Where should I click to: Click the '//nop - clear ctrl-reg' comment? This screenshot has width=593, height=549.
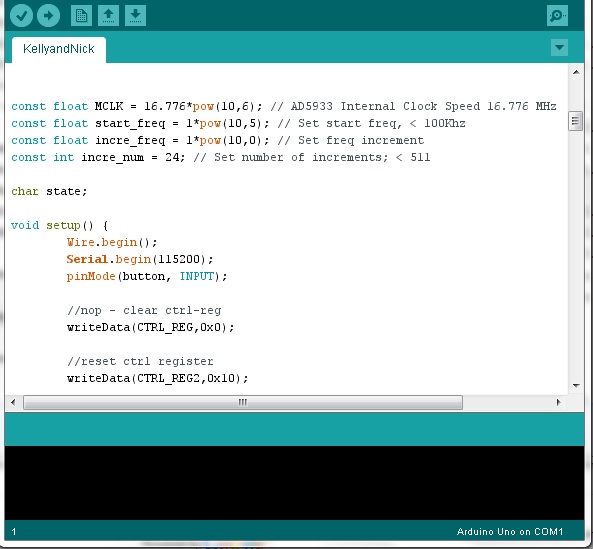click(x=144, y=310)
